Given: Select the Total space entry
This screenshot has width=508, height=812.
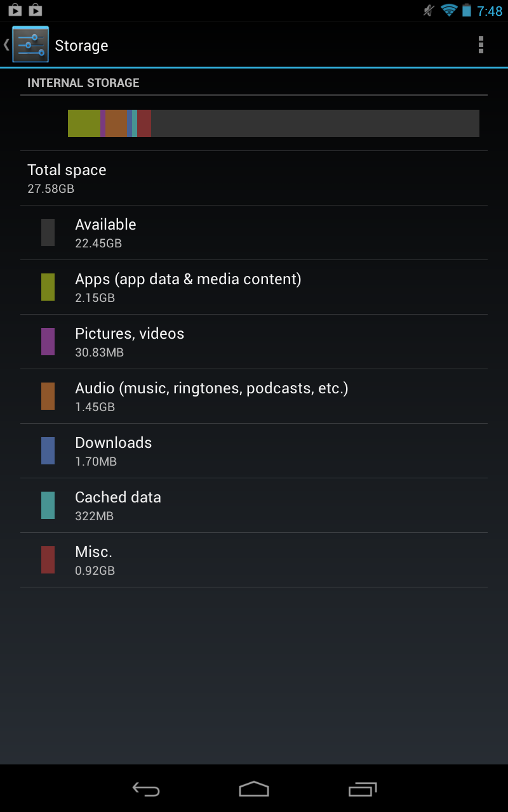Looking at the screenshot, I should pos(254,178).
